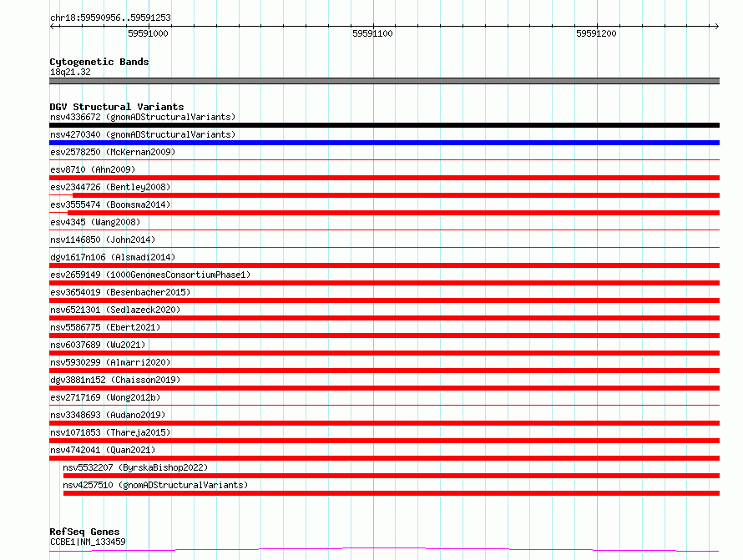743x560 pixels.
Task: Click the nsv4270340 gnomAD variant label
Action: pos(143,134)
